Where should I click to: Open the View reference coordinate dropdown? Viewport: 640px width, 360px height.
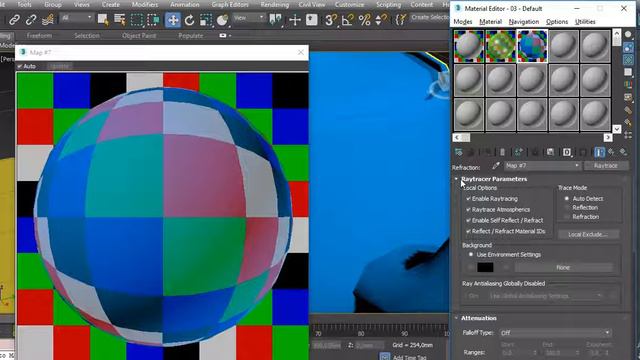click(x=249, y=18)
